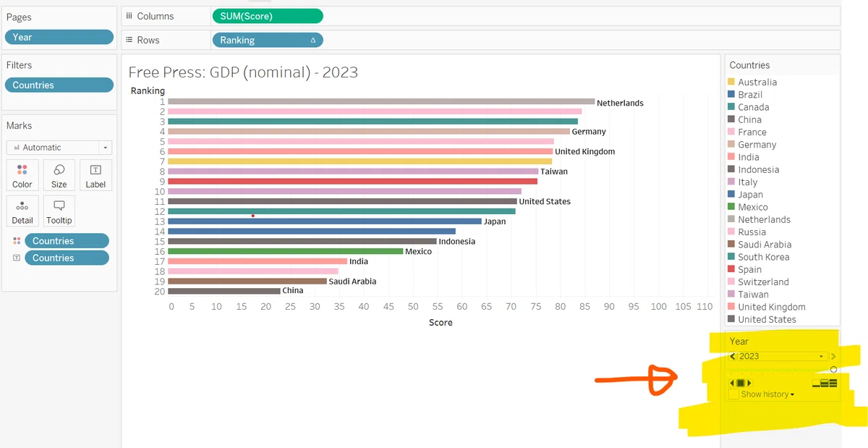Open the Show history options arrow
Screen dimensions: 868x448
[793, 394]
